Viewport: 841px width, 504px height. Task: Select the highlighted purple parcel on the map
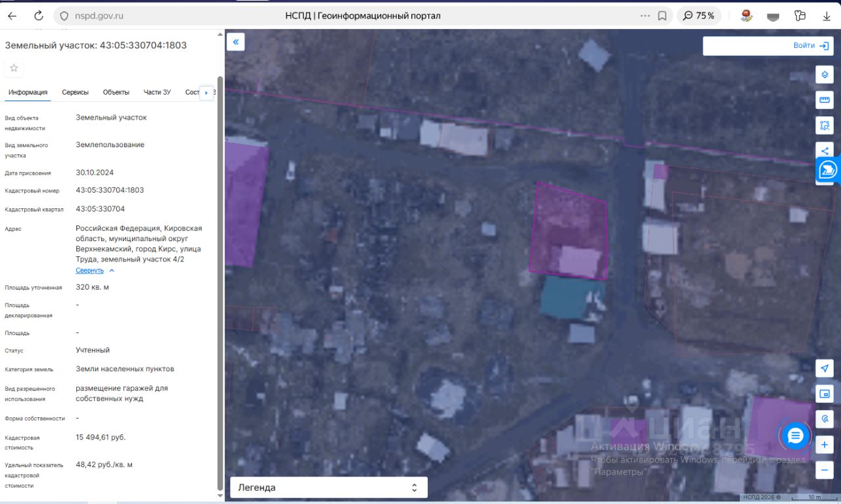[569, 231]
